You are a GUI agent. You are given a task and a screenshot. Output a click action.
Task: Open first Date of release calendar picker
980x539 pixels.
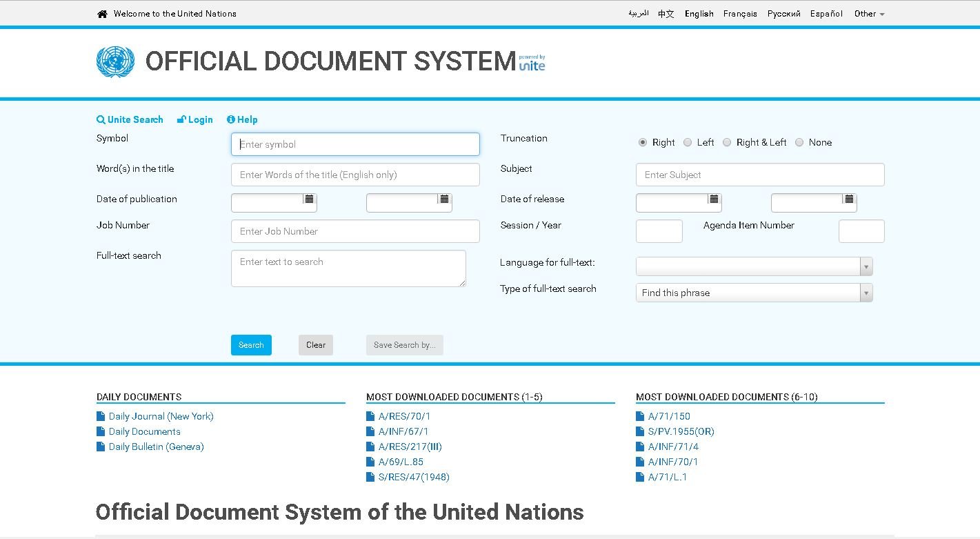(714, 199)
